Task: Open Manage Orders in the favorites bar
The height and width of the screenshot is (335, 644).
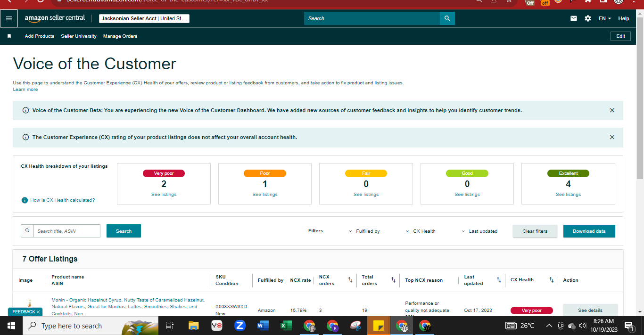Action: point(120,36)
